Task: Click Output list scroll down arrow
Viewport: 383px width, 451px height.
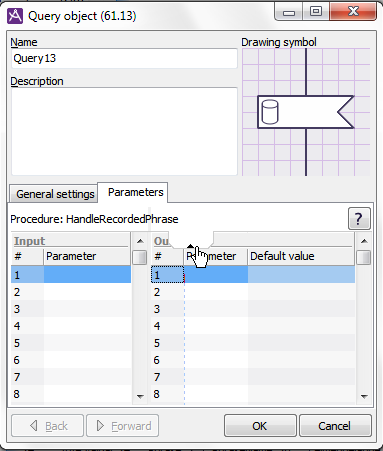Action: coord(364,396)
